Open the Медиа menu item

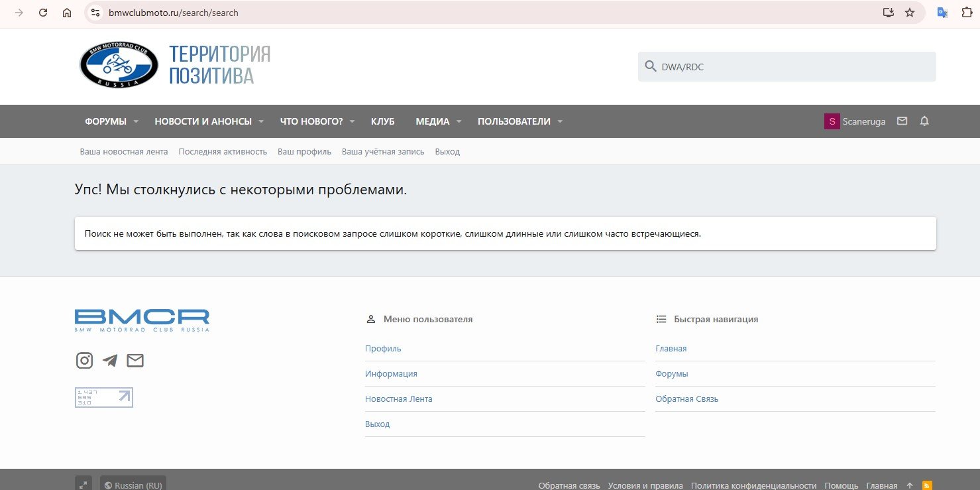click(x=432, y=121)
